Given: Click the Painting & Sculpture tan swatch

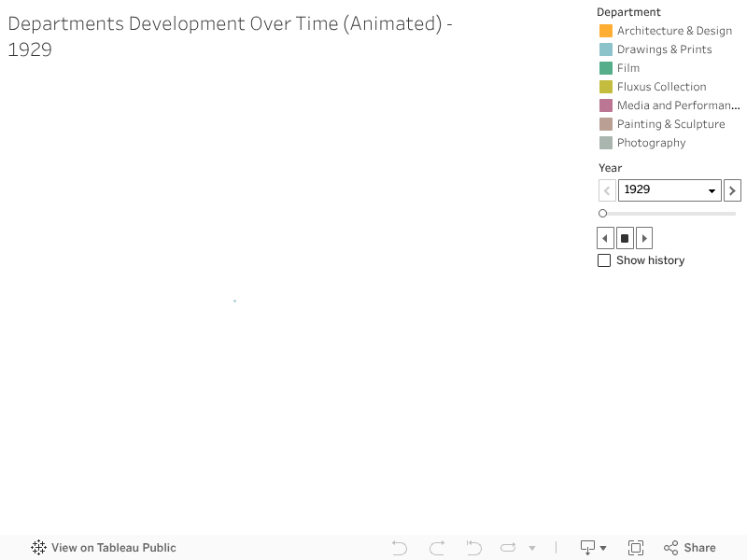Looking at the screenshot, I should click(605, 124).
